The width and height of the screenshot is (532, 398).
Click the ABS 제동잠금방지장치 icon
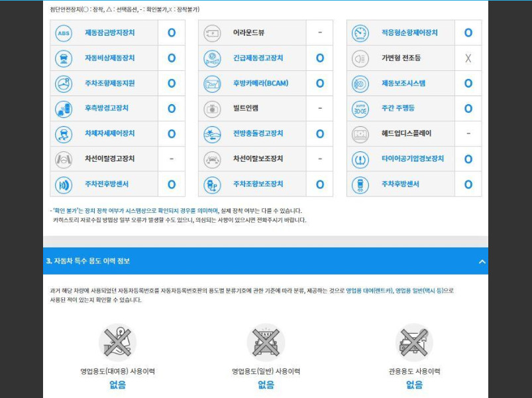[64, 33]
